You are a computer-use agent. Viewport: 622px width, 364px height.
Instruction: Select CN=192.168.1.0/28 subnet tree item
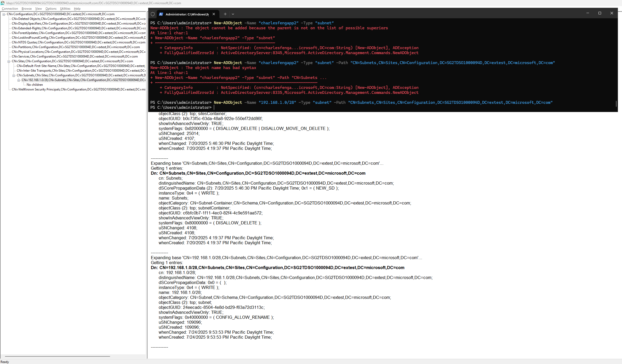click(x=84, y=80)
